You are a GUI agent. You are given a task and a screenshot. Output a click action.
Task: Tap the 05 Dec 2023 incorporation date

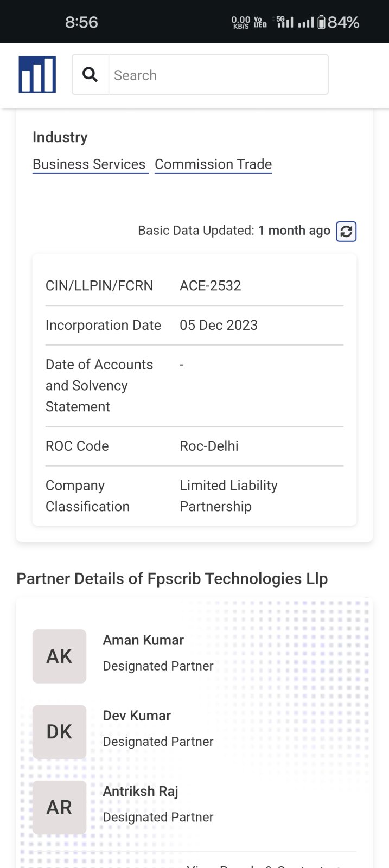pos(219,325)
